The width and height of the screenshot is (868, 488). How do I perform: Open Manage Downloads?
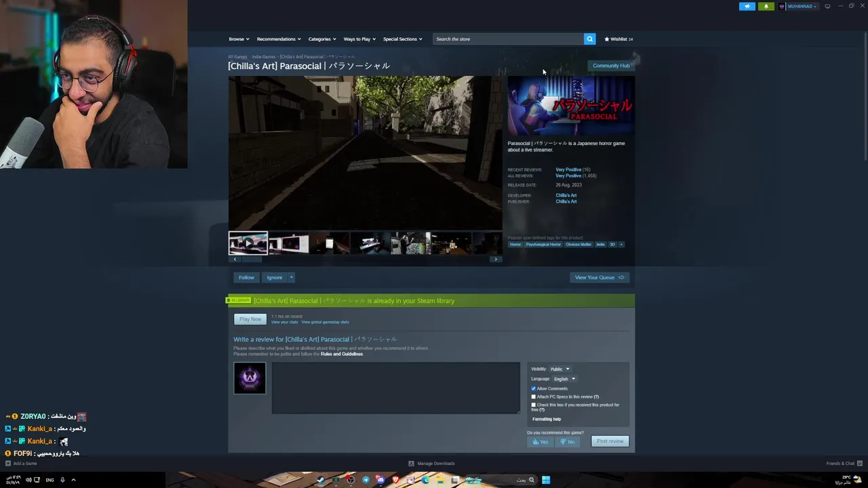click(432, 464)
